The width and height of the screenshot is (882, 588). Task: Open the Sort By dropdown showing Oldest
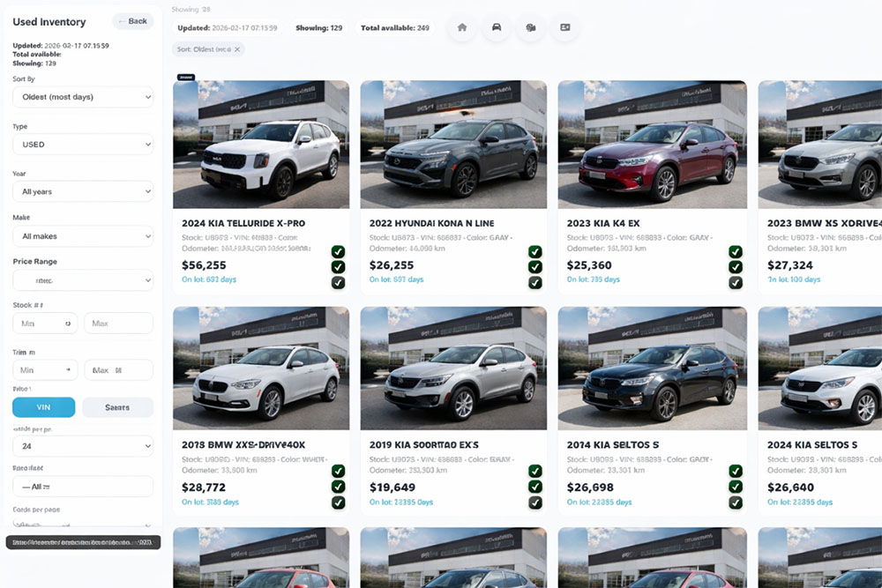pos(82,95)
